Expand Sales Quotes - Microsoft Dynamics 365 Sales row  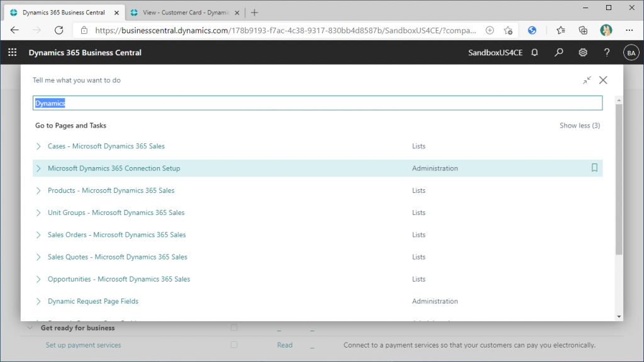point(38,257)
